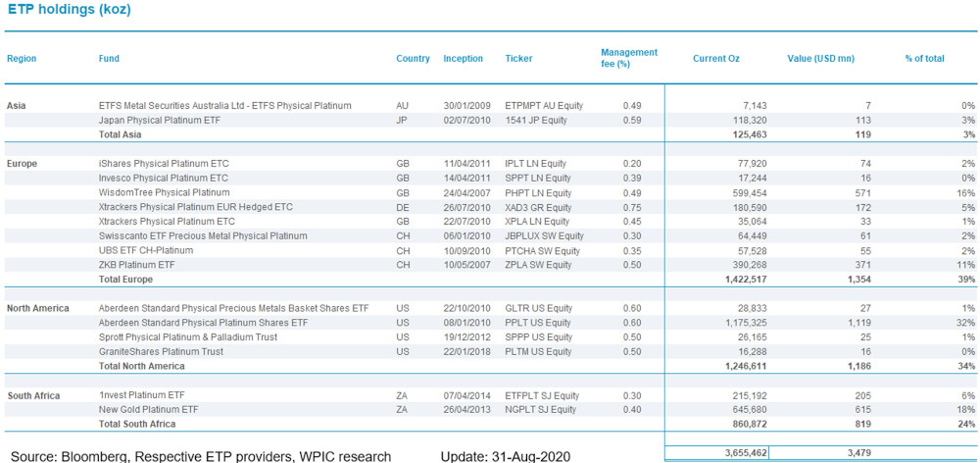The height and width of the screenshot is (463, 980).
Task: Click ticker GLTR US Equity
Action: coord(539,308)
